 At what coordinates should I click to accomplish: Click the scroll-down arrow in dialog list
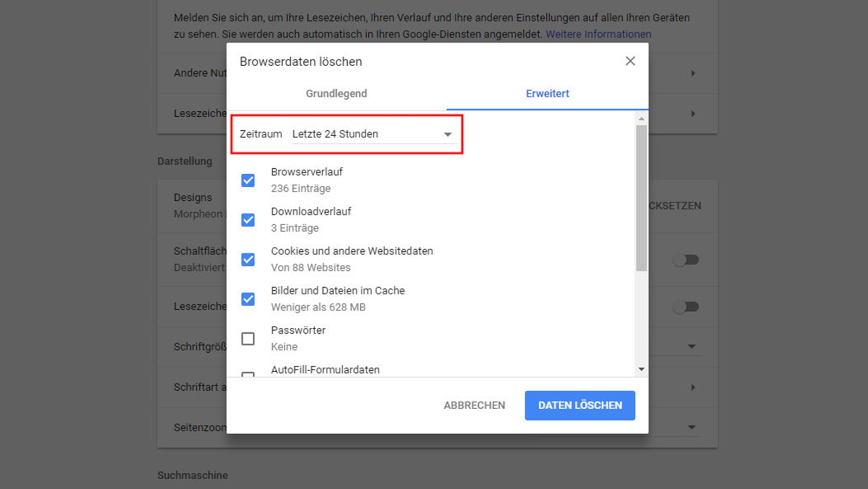coord(641,369)
